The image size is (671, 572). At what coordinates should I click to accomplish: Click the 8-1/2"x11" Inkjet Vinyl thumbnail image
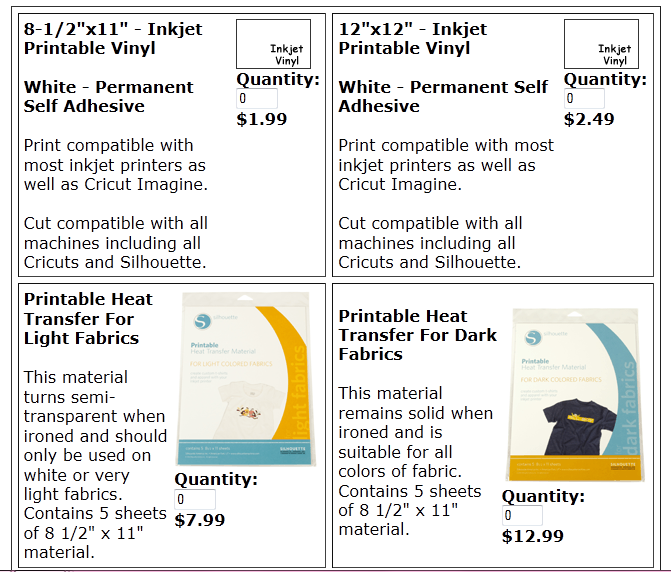coord(273,45)
